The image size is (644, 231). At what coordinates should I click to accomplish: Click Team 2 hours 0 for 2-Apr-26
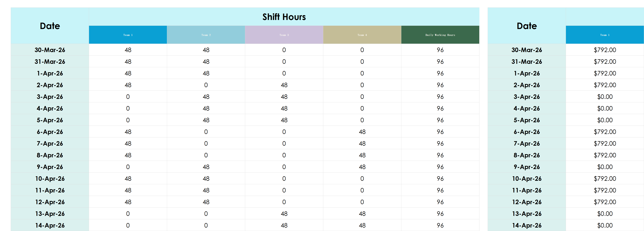[206, 85]
